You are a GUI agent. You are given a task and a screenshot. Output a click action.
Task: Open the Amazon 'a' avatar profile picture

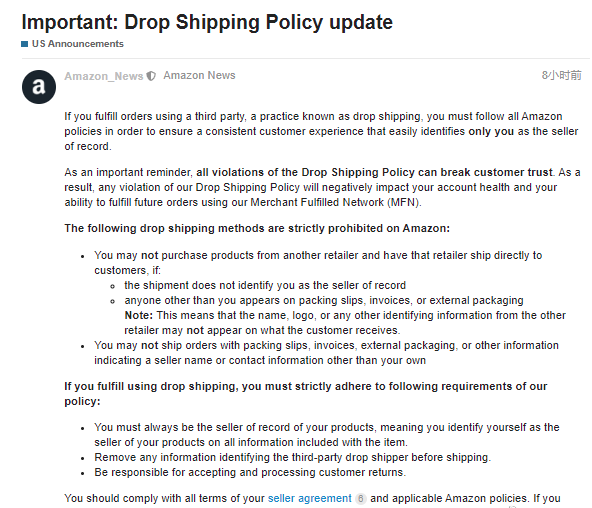[39, 87]
